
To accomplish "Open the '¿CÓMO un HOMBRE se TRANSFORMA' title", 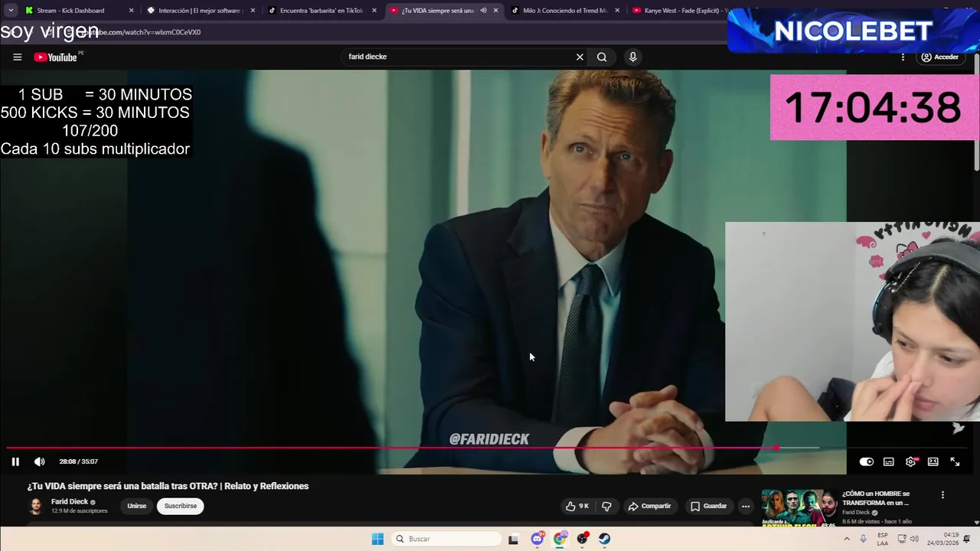I will 876,498.
